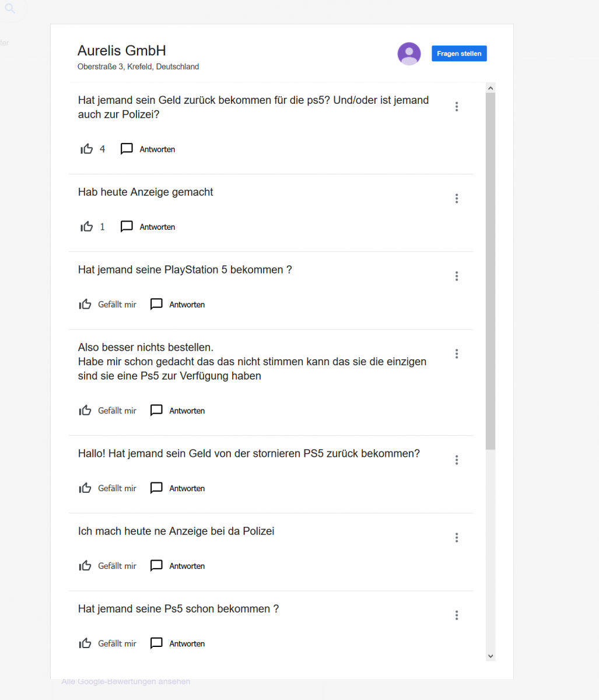Click the purple user profile avatar
The height and width of the screenshot is (700, 599).
pyautogui.click(x=409, y=54)
